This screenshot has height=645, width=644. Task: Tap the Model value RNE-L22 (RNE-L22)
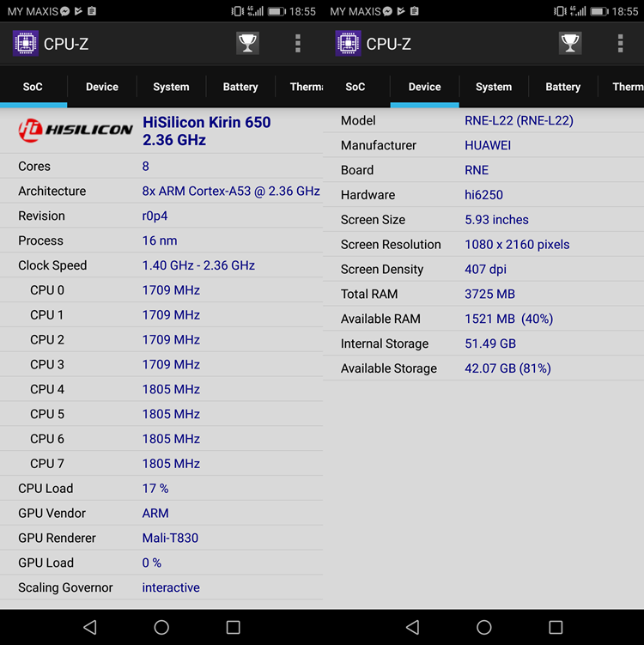pos(519,120)
